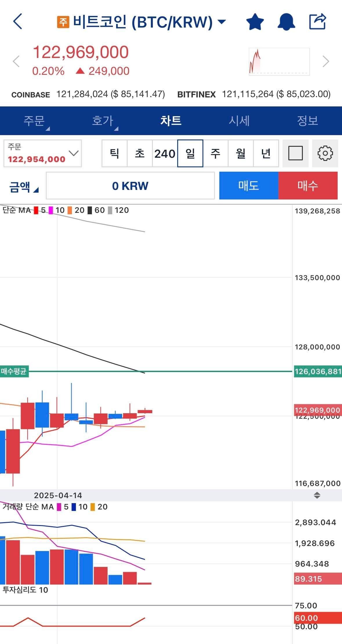Open chart settings gear
The image size is (342, 644).
point(325,153)
